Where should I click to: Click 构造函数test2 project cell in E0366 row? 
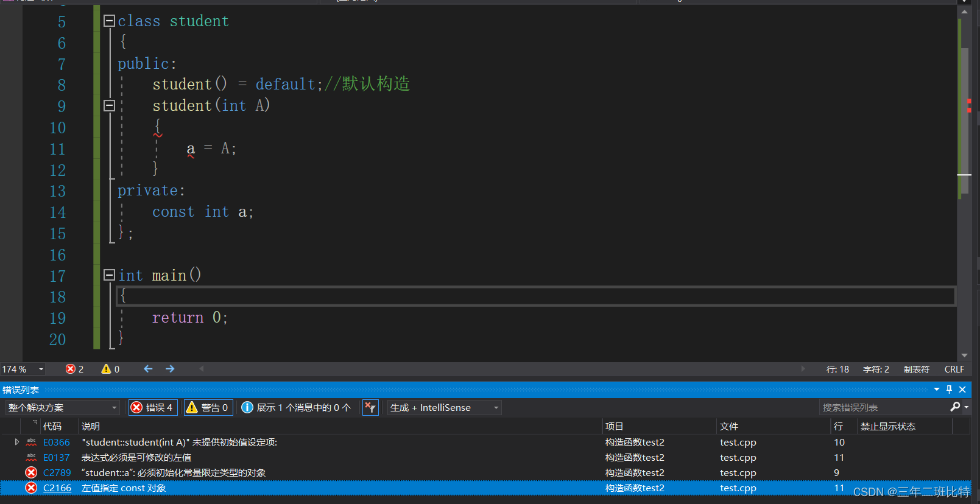pos(635,443)
